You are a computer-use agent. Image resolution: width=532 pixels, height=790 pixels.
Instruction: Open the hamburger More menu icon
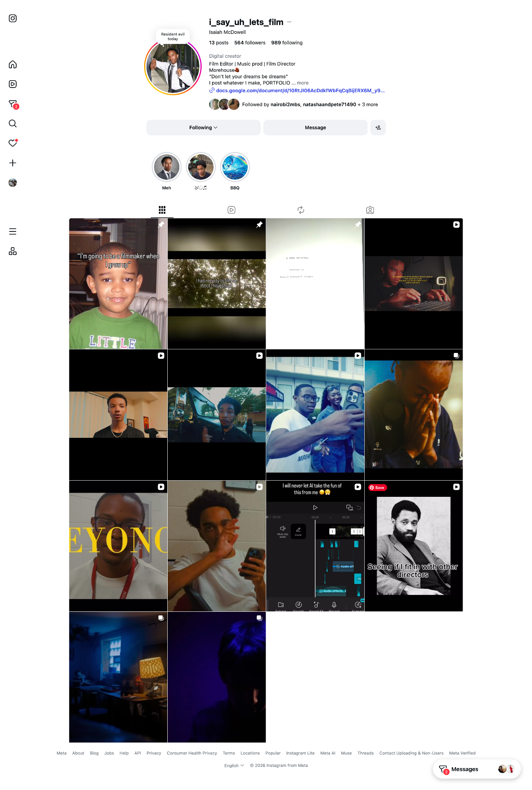13,231
